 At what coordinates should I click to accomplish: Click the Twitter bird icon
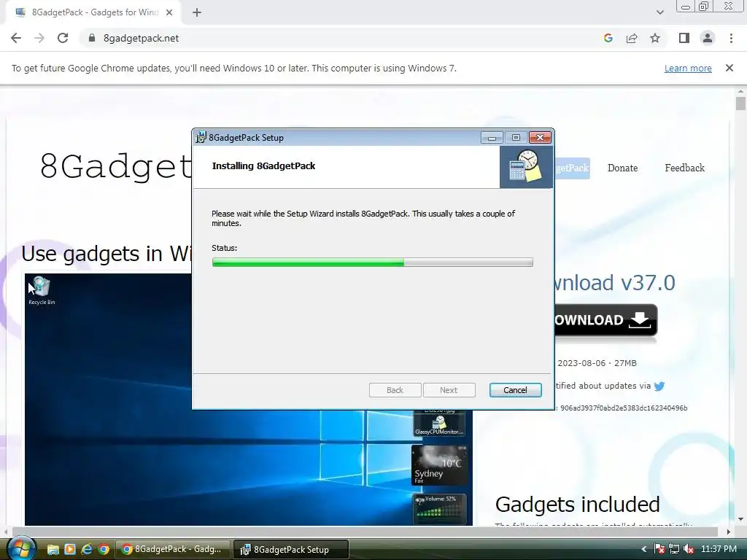(x=659, y=386)
